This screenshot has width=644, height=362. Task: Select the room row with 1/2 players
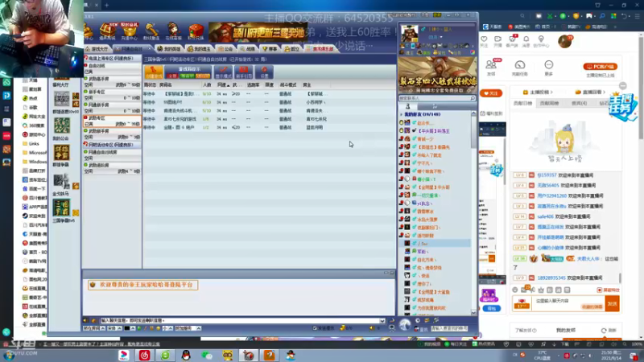(x=269, y=128)
